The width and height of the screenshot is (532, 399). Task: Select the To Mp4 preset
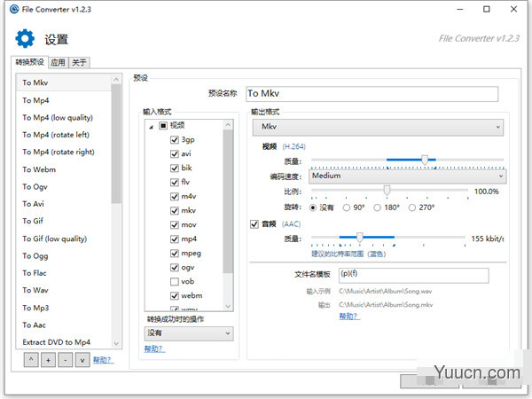(64, 100)
